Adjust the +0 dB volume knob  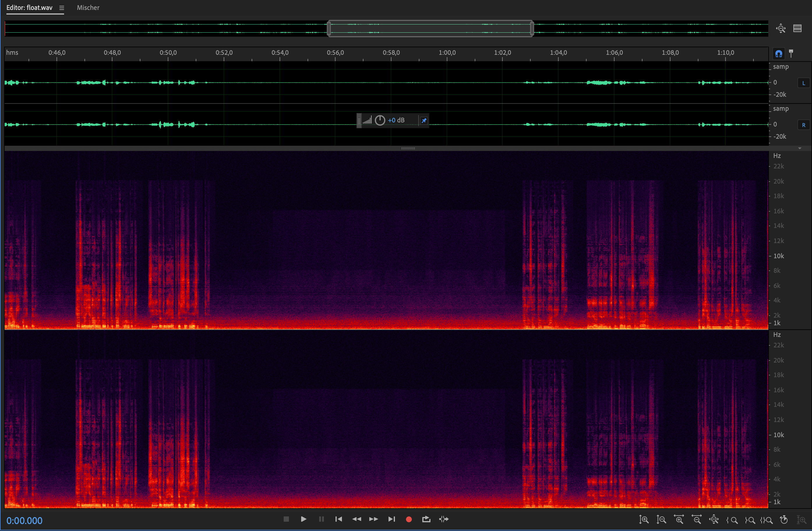click(380, 120)
